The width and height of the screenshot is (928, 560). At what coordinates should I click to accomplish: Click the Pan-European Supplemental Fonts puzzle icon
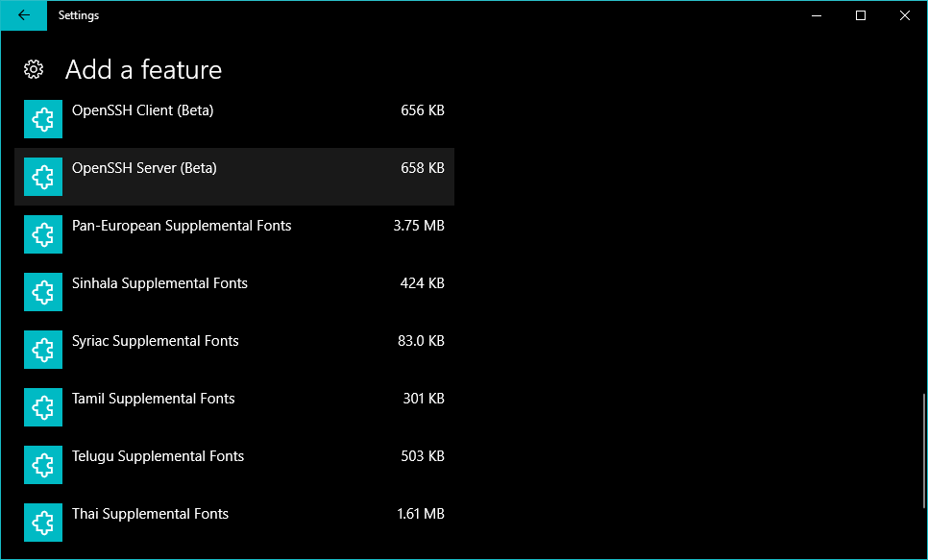[x=43, y=234]
